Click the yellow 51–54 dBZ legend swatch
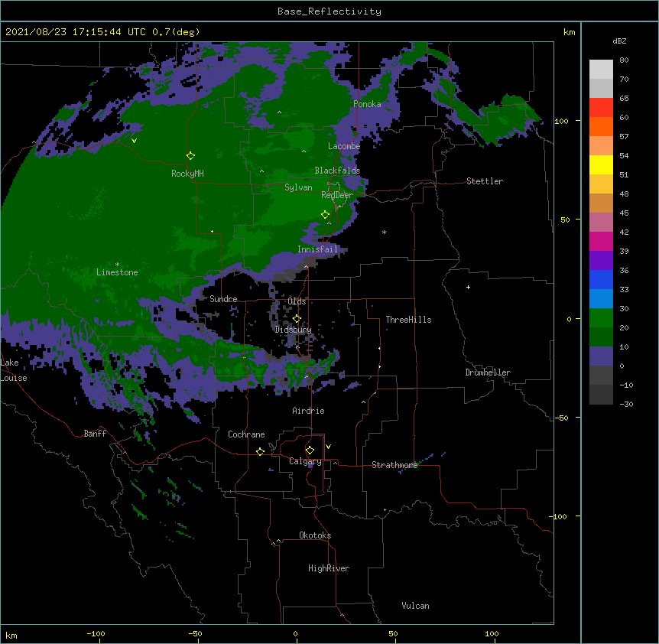This screenshot has height=644, width=659. pyautogui.click(x=601, y=164)
